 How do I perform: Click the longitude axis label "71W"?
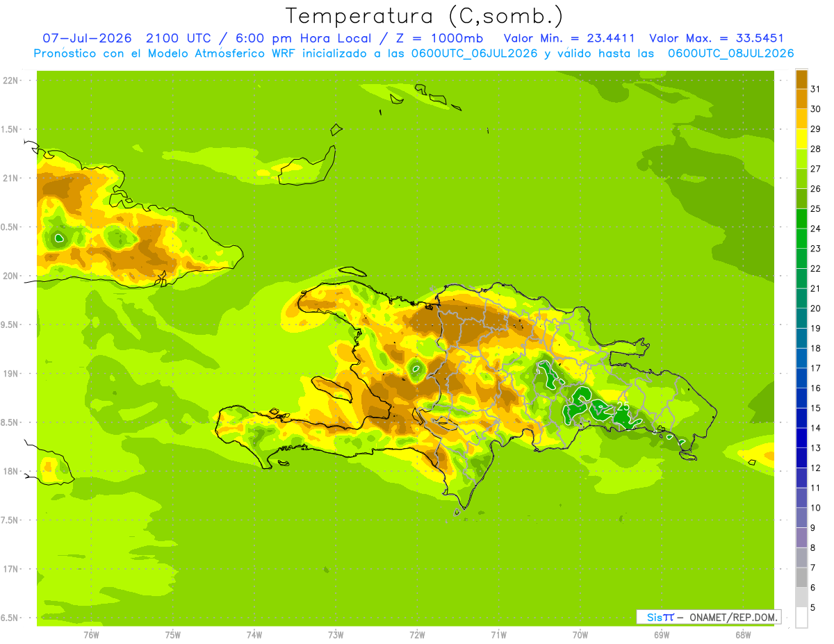498,635
